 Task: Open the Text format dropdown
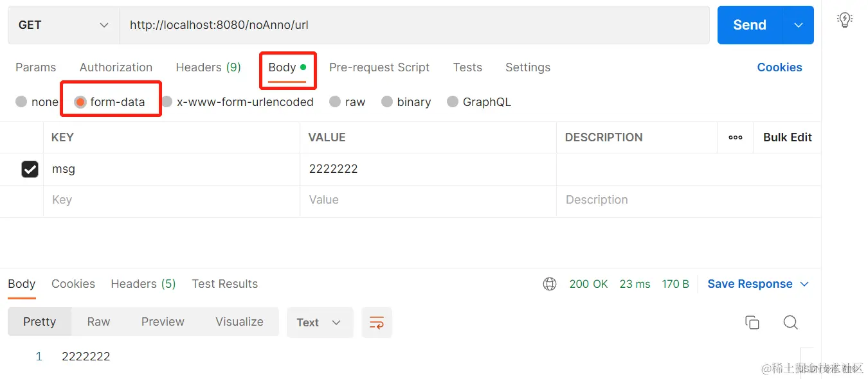click(320, 322)
